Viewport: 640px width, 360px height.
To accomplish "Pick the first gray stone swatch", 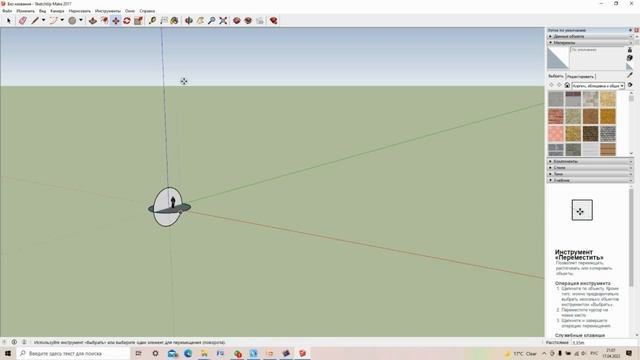I will tap(556, 99).
